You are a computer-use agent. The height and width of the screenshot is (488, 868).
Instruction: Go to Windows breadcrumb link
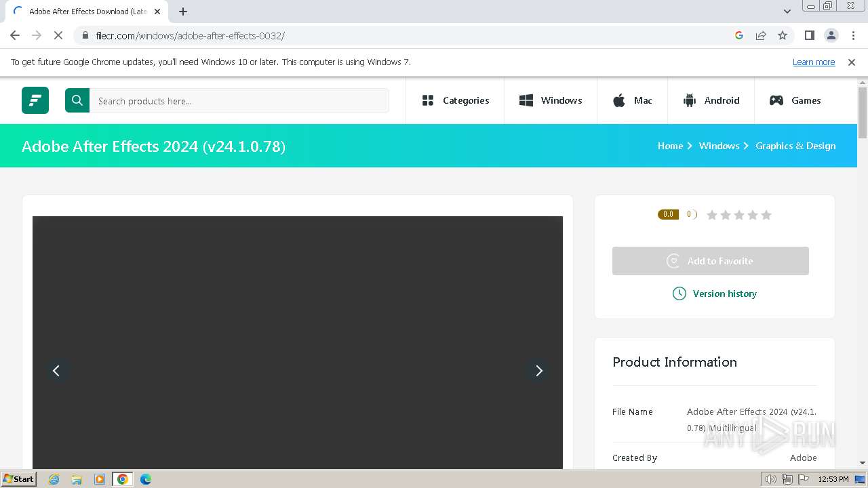coord(719,146)
